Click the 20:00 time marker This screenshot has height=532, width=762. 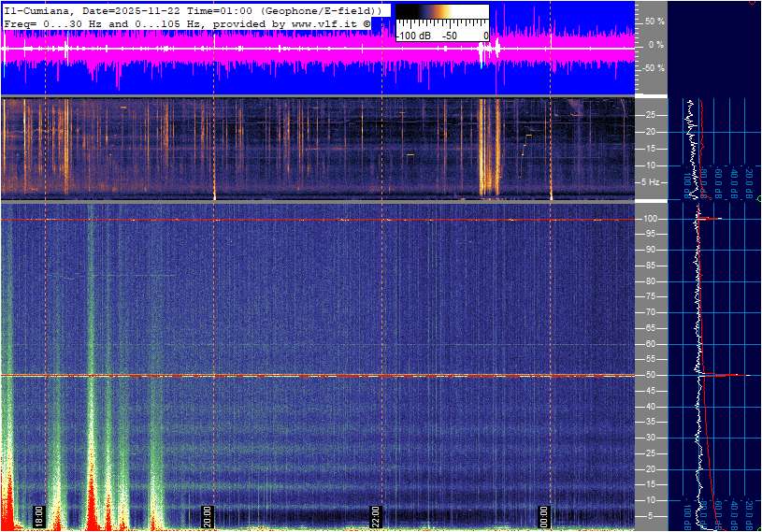pos(208,516)
